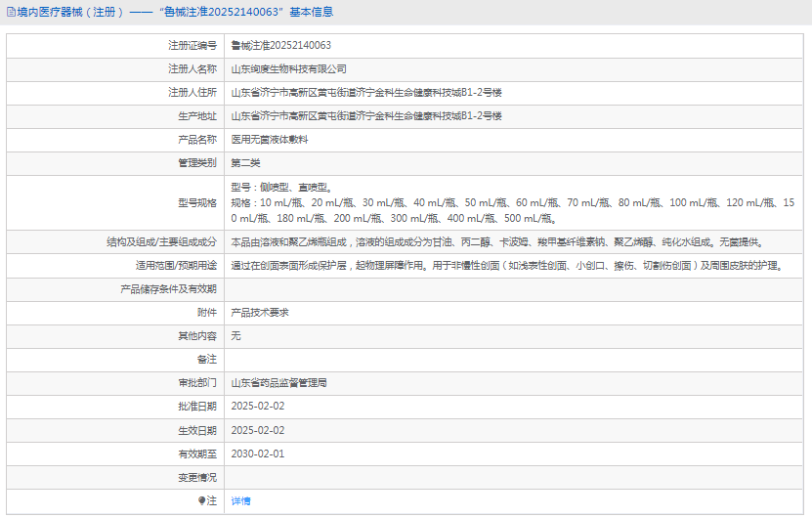
Task: Click the 适用范围/预期用途 label
Action: point(176,266)
